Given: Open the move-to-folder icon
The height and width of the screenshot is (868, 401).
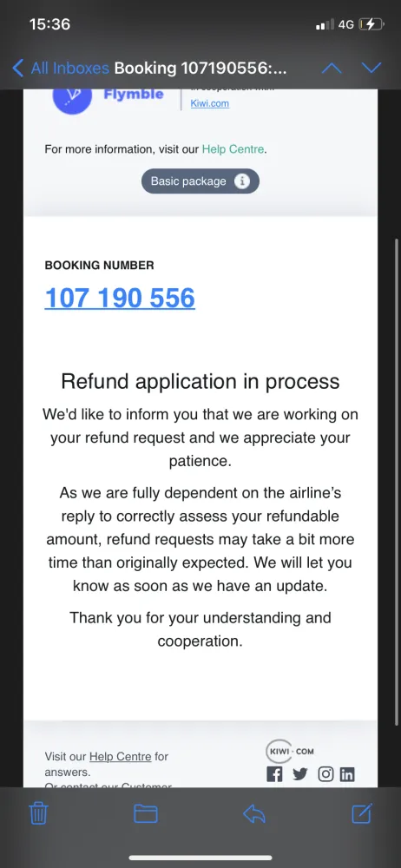Looking at the screenshot, I should pyautogui.click(x=146, y=813).
